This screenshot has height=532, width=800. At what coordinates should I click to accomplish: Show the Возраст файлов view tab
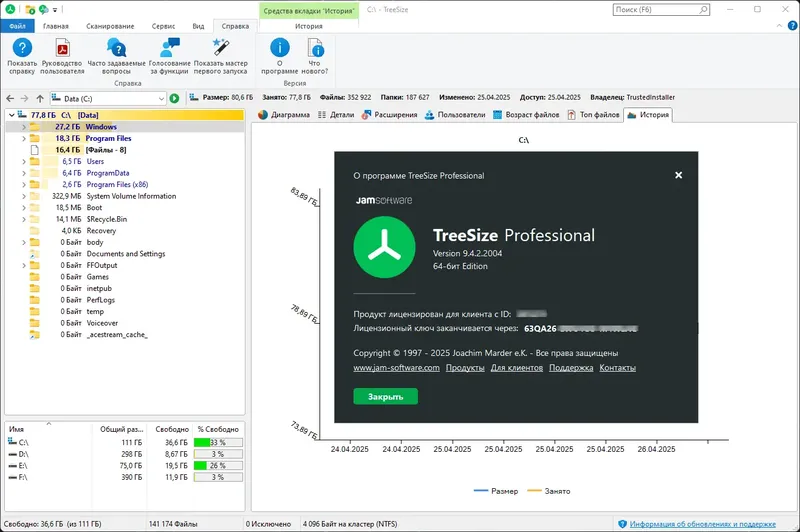coord(526,115)
